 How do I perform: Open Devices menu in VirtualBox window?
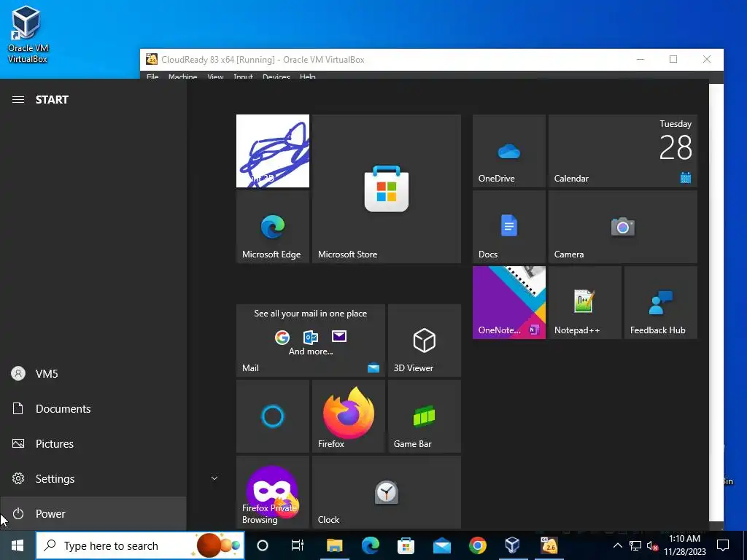coord(276,77)
